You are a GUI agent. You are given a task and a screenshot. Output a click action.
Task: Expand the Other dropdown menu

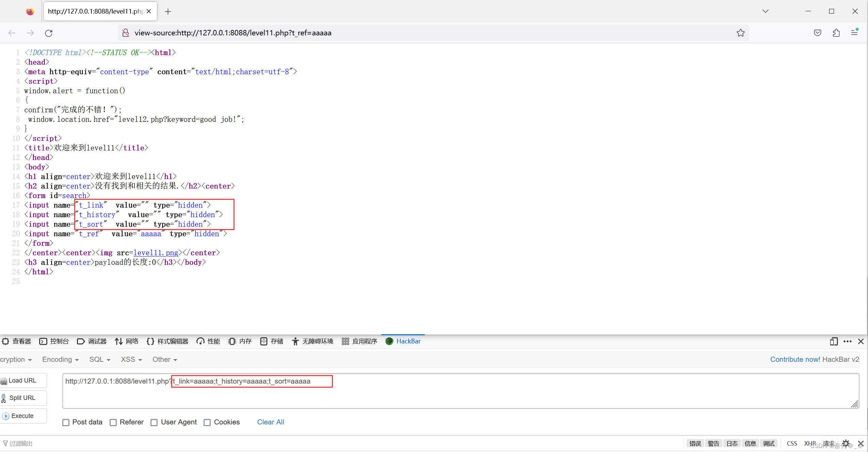point(165,359)
